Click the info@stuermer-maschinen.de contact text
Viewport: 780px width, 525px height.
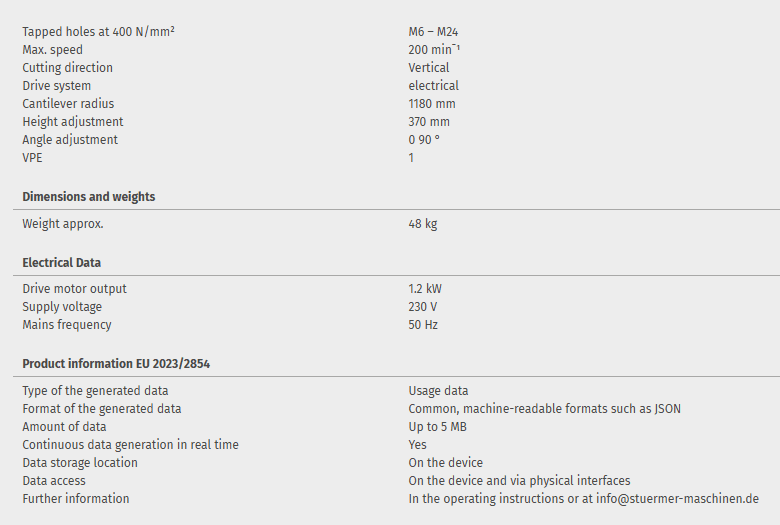click(x=677, y=499)
